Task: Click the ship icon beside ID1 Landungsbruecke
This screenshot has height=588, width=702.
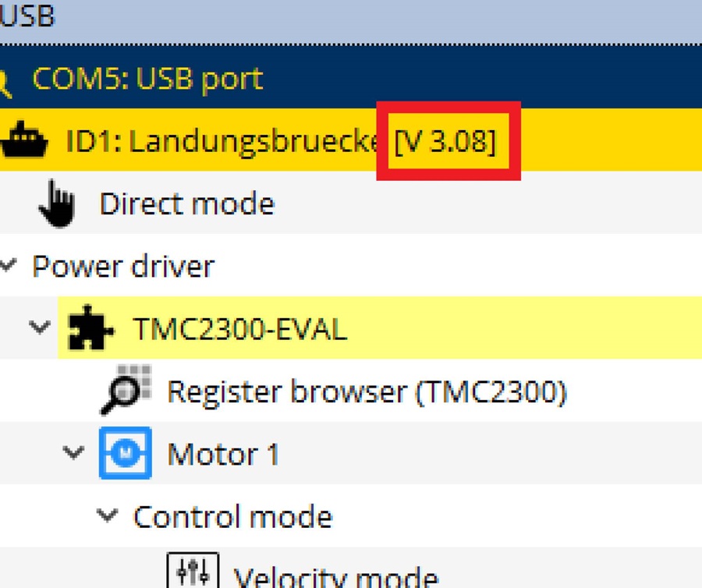Action: click(x=25, y=141)
